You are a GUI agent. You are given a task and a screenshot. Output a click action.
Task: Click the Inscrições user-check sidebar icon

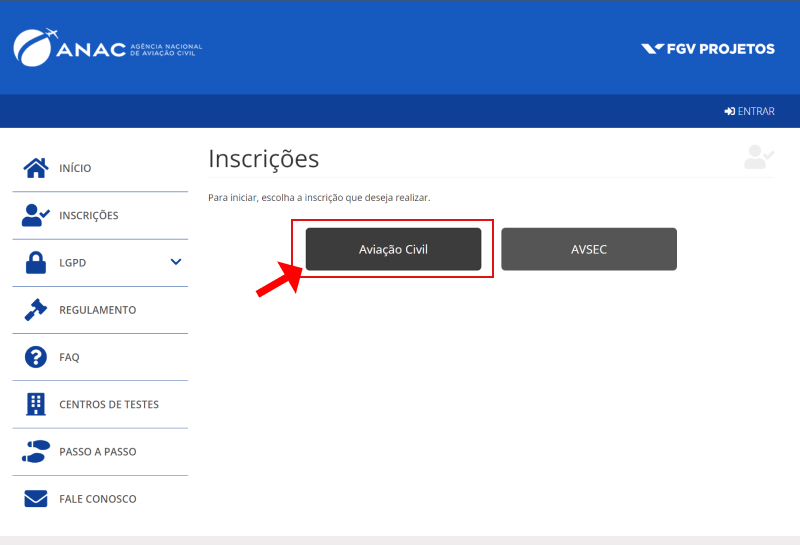coord(36,215)
